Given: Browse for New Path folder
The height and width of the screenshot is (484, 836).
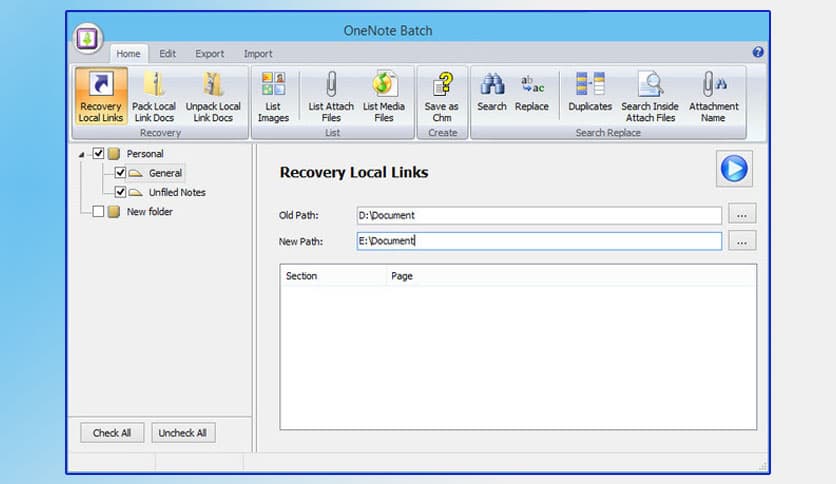Looking at the screenshot, I should pos(742,240).
